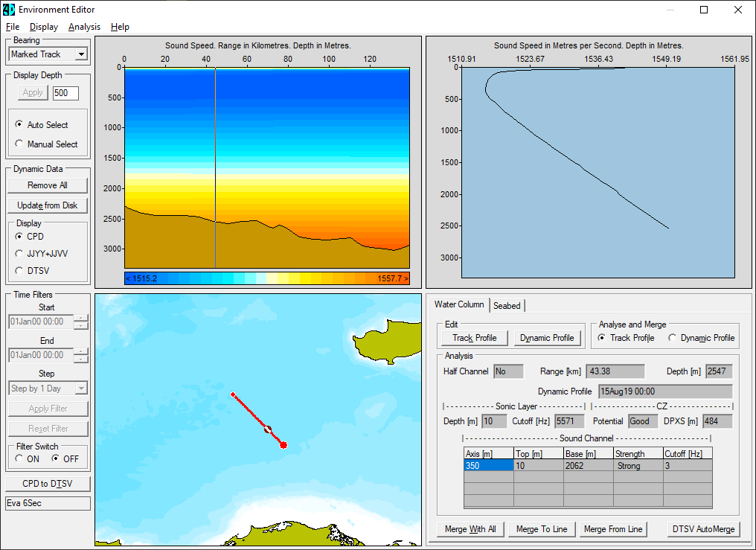
Task: Click the DTSV AutoMerge button
Action: pos(703,529)
